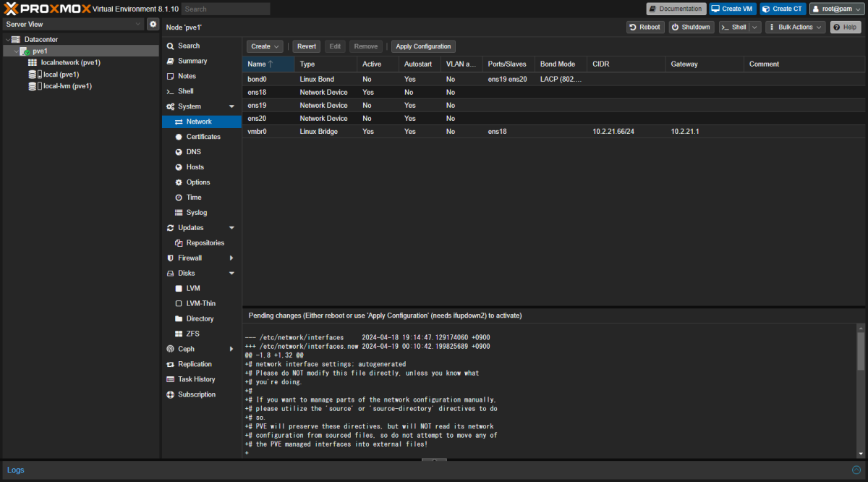The height and width of the screenshot is (482, 868).
Task: Click the Search magnifier icon in node menu
Action: click(171, 46)
